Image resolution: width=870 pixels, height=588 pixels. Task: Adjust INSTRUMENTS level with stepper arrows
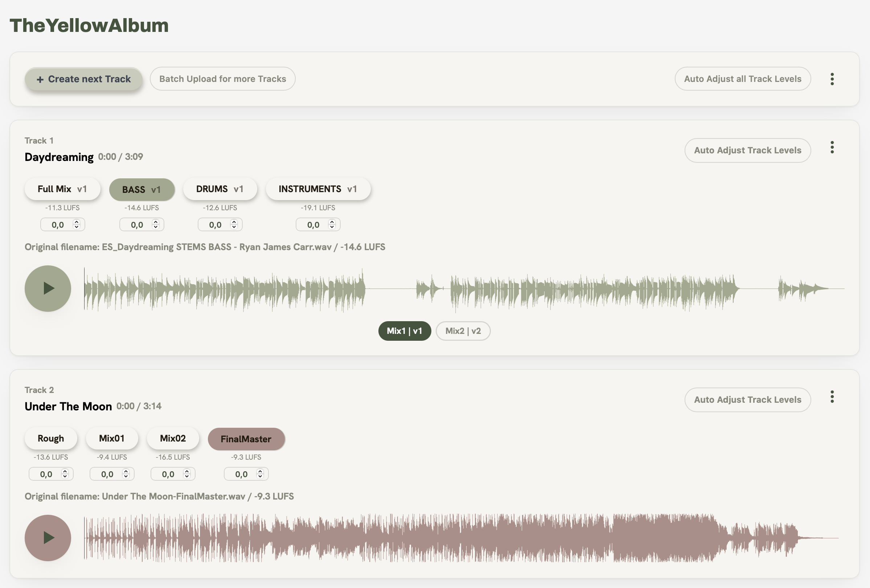(332, 224)
